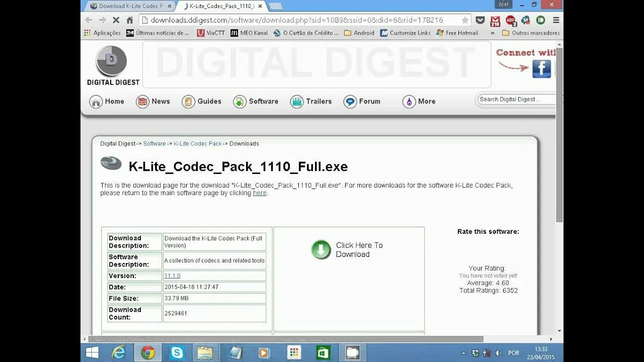Image resolution: width=644 pixels, height=362 pixels.
Task: Open MEO Kanal bookmark
Action: (249, 33)
